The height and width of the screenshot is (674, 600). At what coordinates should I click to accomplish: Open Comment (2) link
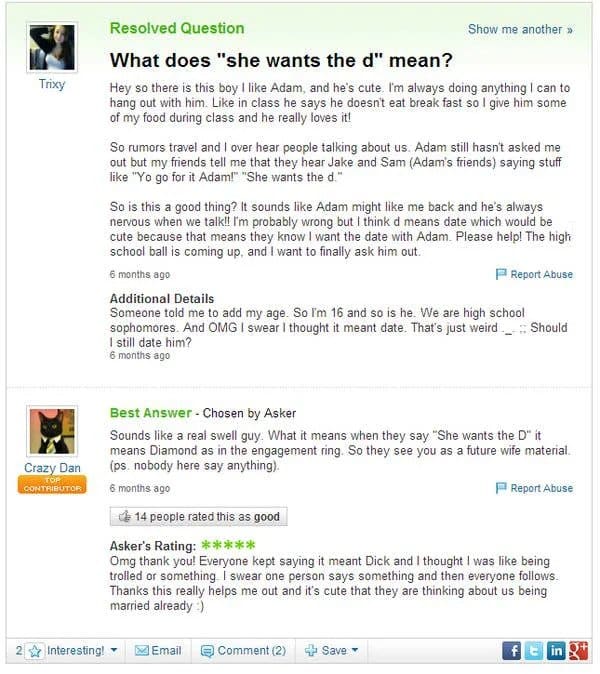244,650
